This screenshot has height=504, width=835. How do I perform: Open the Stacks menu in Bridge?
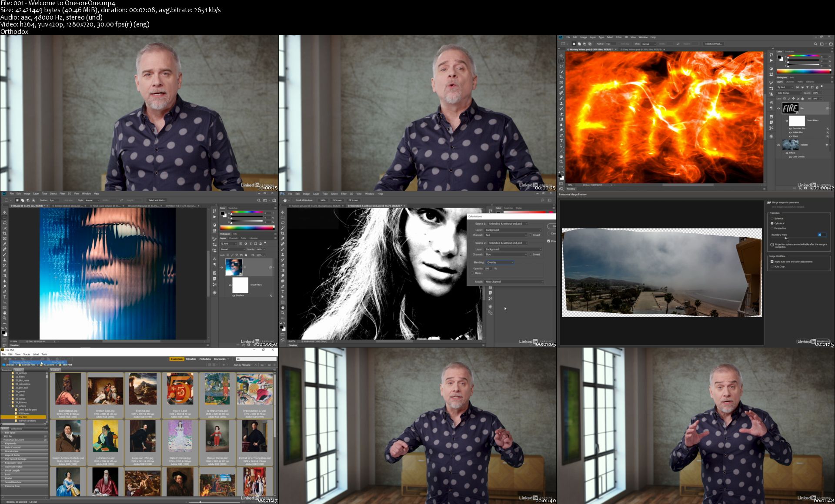(27, 354)
